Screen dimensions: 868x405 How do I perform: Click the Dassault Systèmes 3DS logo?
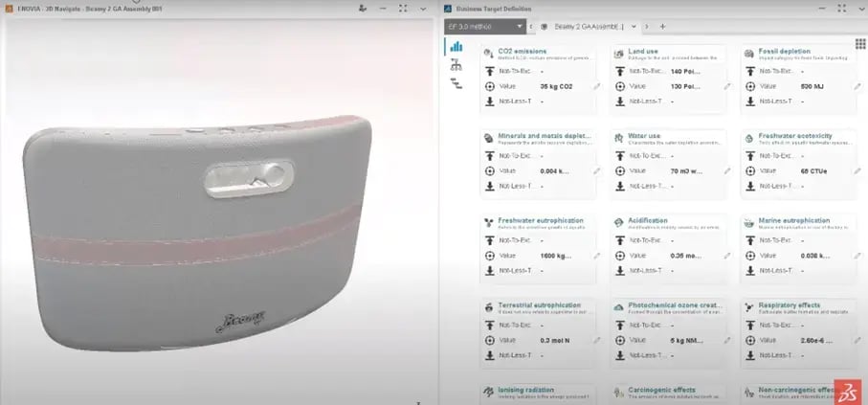point(848,392)
